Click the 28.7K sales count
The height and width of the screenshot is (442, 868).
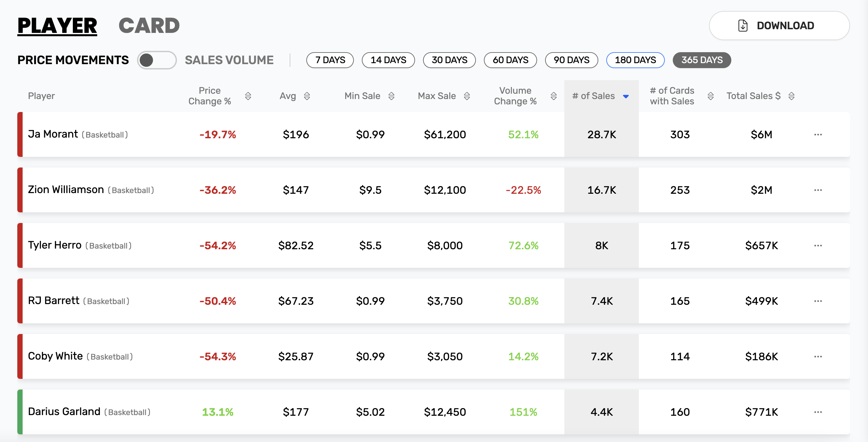602,135
